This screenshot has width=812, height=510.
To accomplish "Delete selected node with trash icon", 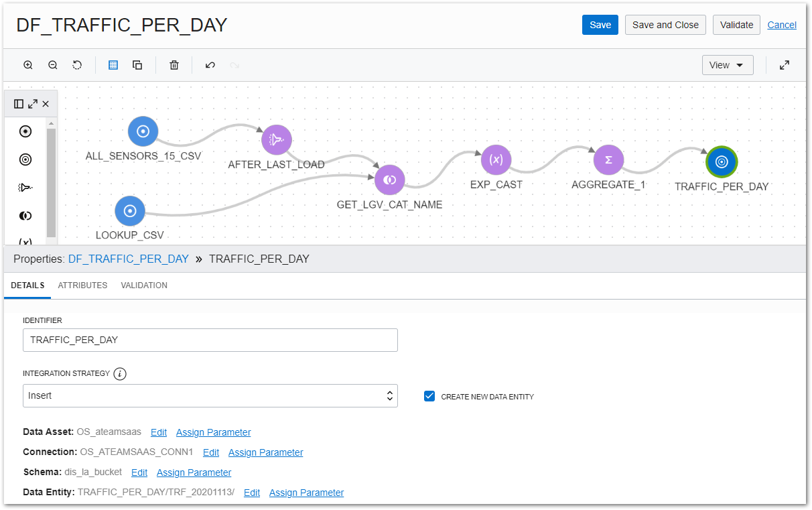I will point(174,64).
